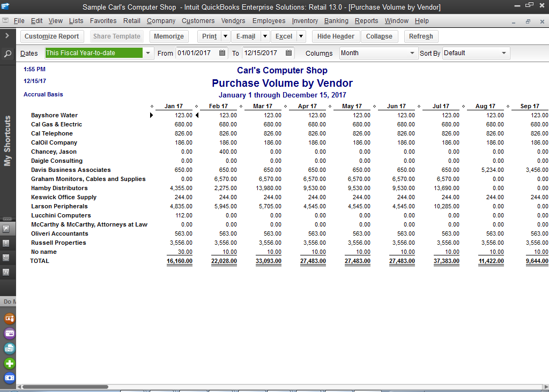Click the blue money round icon

pyautogui.click(x=10, y=378)
